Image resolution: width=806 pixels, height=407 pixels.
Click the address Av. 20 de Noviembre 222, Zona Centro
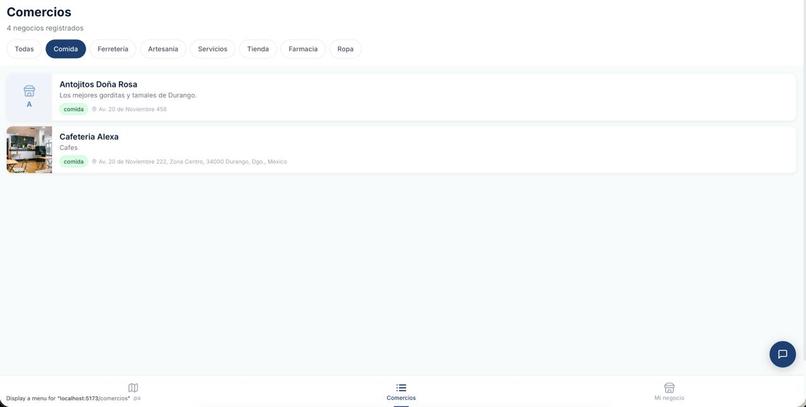coord(193,161)
